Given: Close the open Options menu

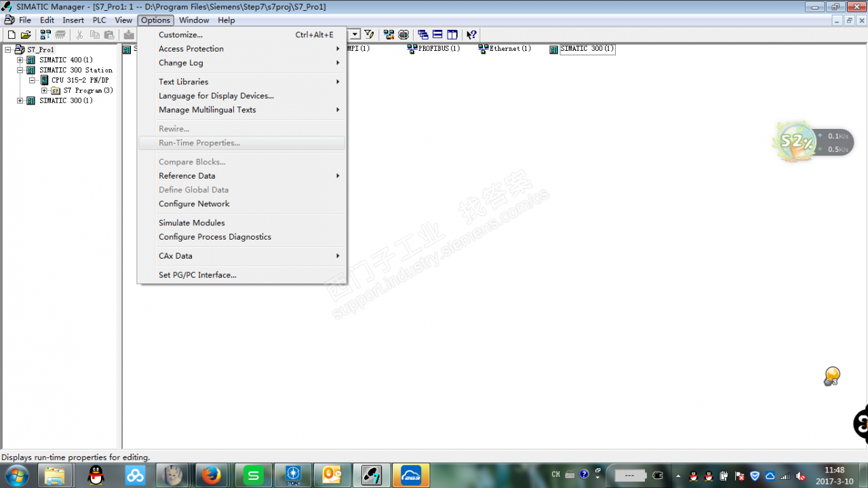Looking at the screenshot, I should pyautogui.click(x=156, y=20).
